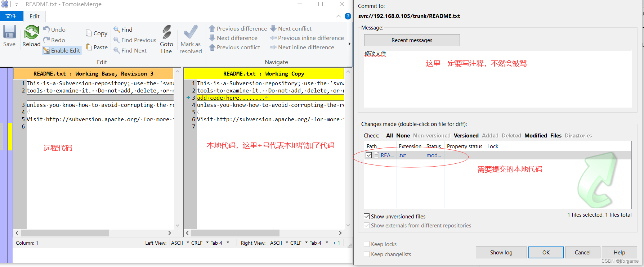
Task: Go to Previous inline difference
Action: click(x=307, y=38)
